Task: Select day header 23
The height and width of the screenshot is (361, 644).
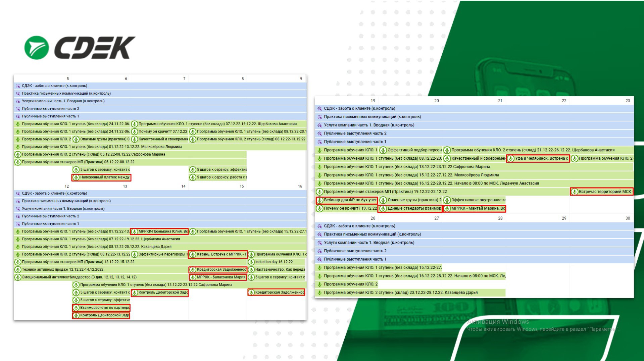Action: click(628, 101)
